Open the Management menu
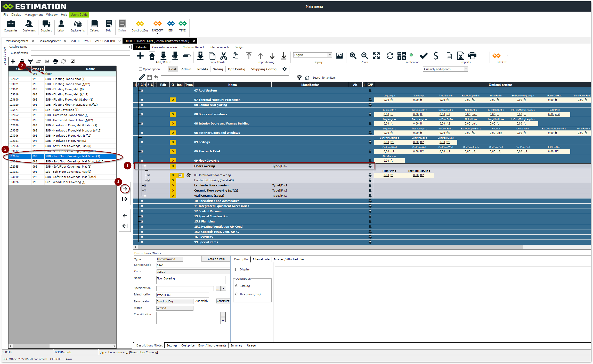593x364 pixels. (34, 15)
